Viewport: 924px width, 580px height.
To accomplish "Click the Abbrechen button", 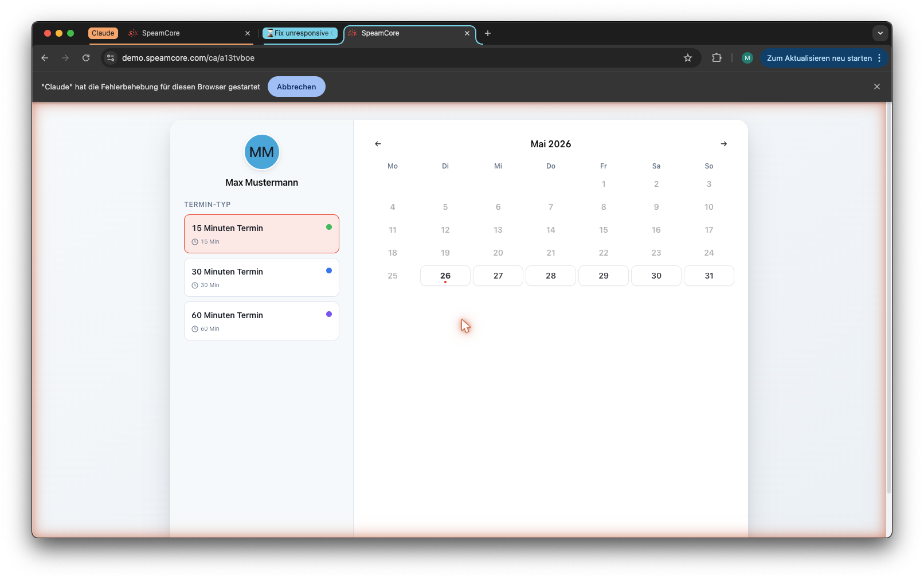I will coord(296,87).
